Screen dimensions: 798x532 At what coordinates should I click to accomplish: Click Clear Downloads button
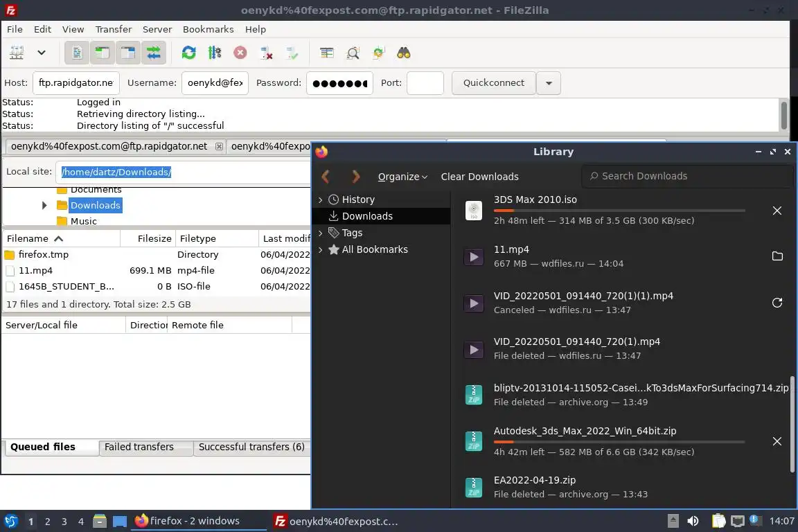coord(479,177)
